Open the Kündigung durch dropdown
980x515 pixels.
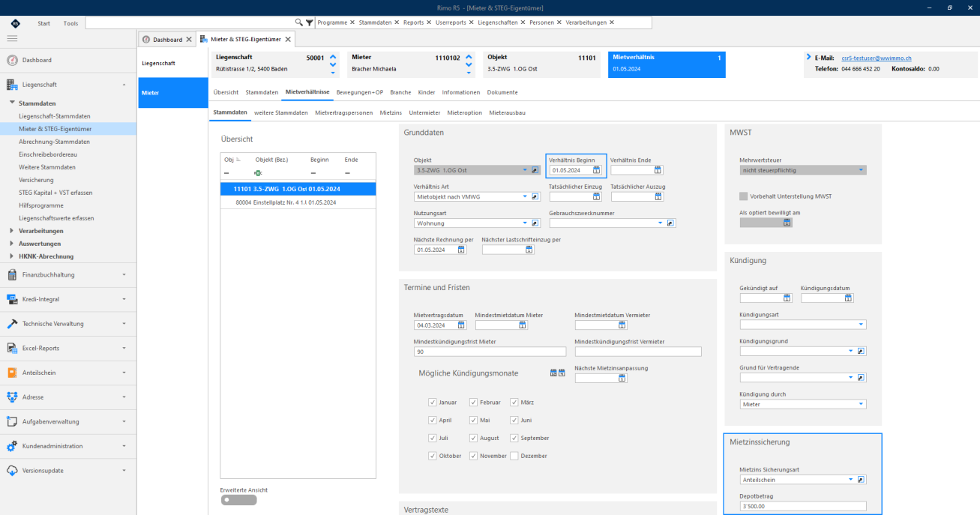(x=862, y=404)
